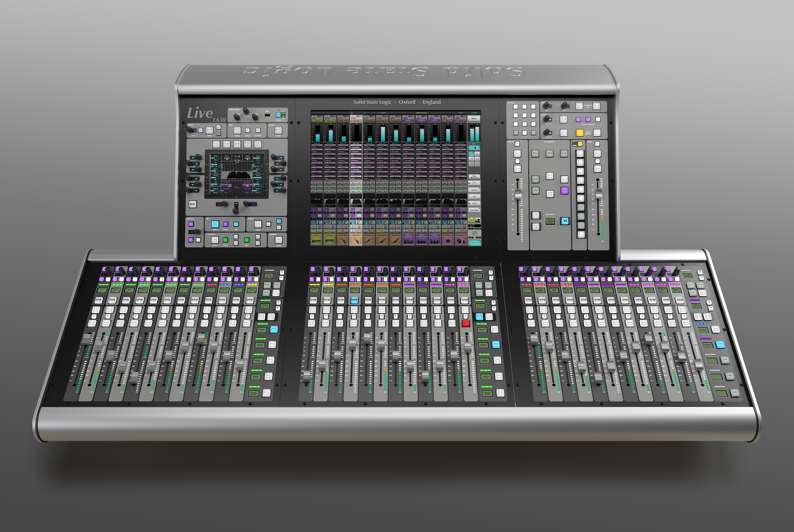Tap the Trumpet 1 instrument icon
The height and width of the screenshot is (532, 794).
coord(382,241)
